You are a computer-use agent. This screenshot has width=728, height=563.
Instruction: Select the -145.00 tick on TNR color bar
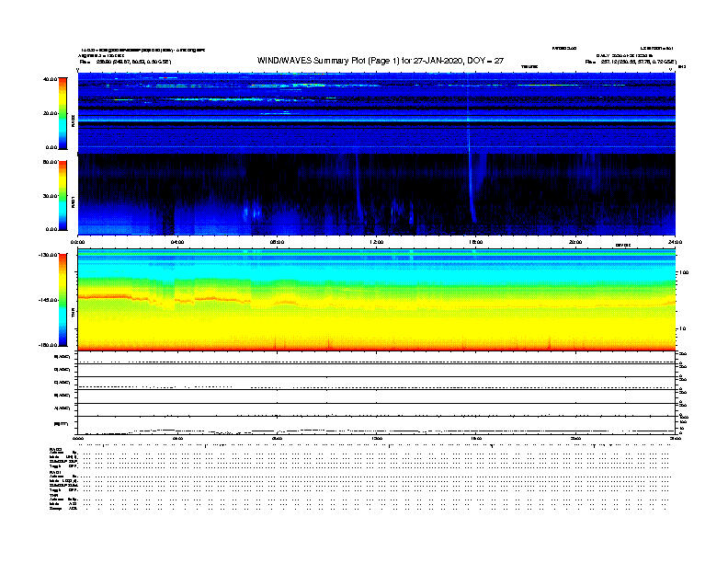point(48,300)
